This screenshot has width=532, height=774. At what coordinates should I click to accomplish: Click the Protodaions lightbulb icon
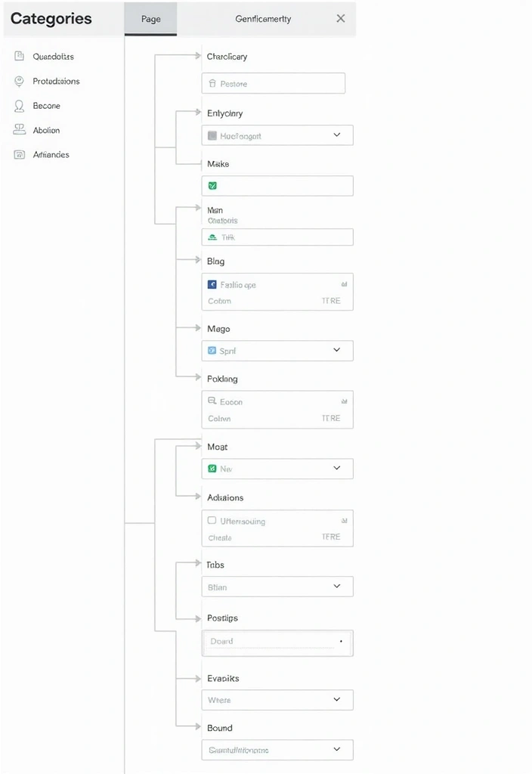[x=19, y=81]
